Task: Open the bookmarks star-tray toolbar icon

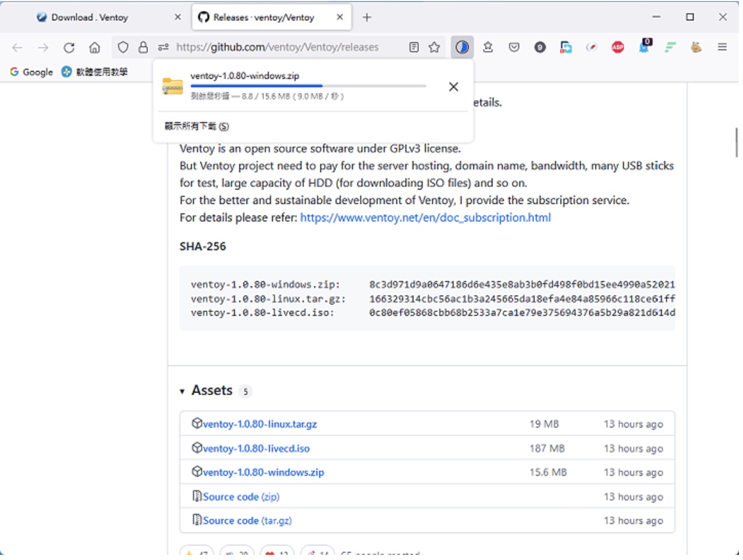Action: point(488,48)
